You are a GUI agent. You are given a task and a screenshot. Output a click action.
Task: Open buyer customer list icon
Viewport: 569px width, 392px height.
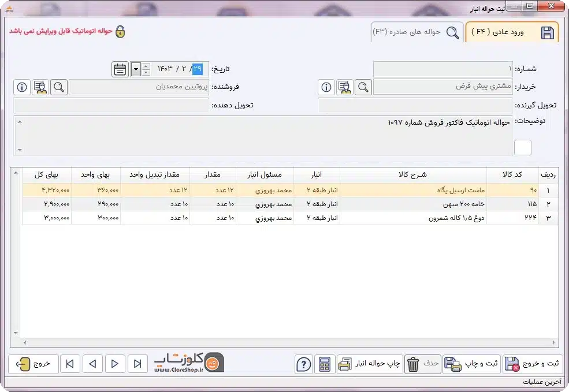pyautogui.click(x=345, y=87)
